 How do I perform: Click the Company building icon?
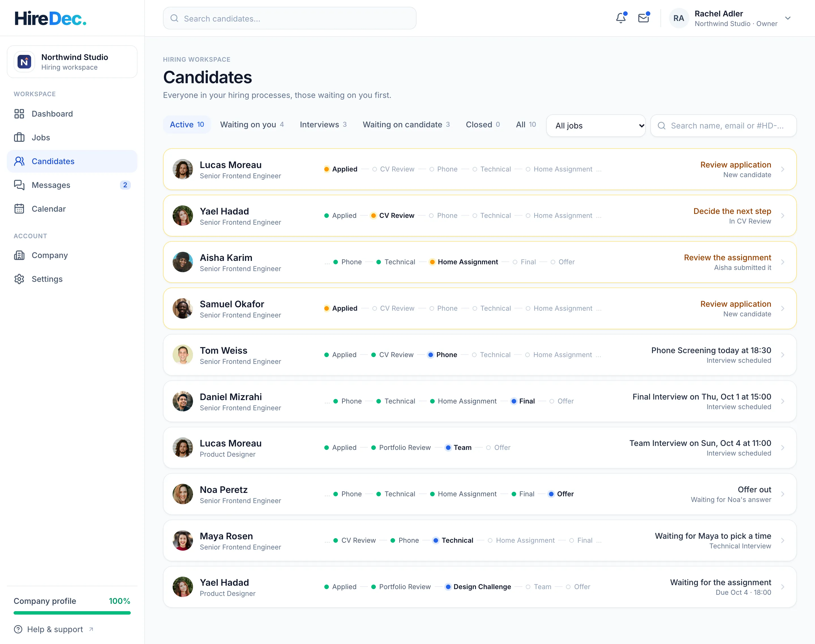19,255
